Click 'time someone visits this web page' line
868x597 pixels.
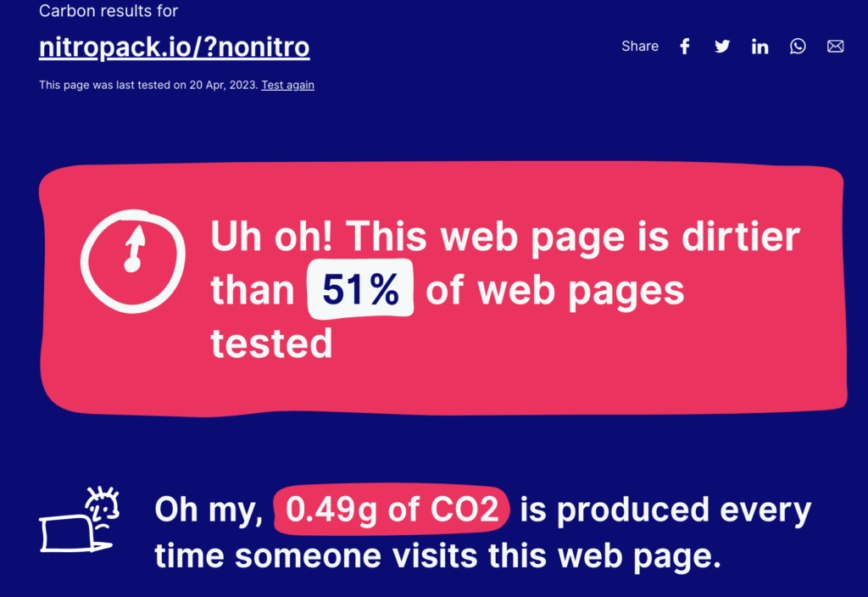pos(437,556)
